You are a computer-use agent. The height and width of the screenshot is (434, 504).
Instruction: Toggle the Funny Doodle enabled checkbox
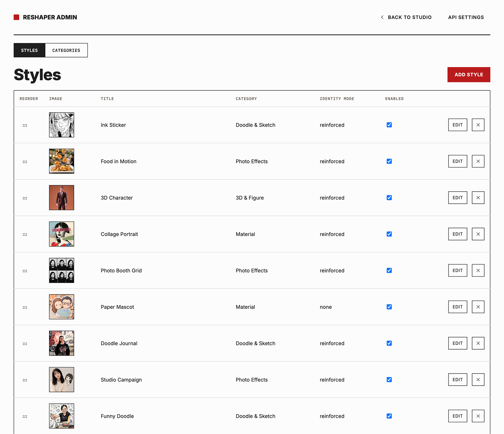(389, 416)
